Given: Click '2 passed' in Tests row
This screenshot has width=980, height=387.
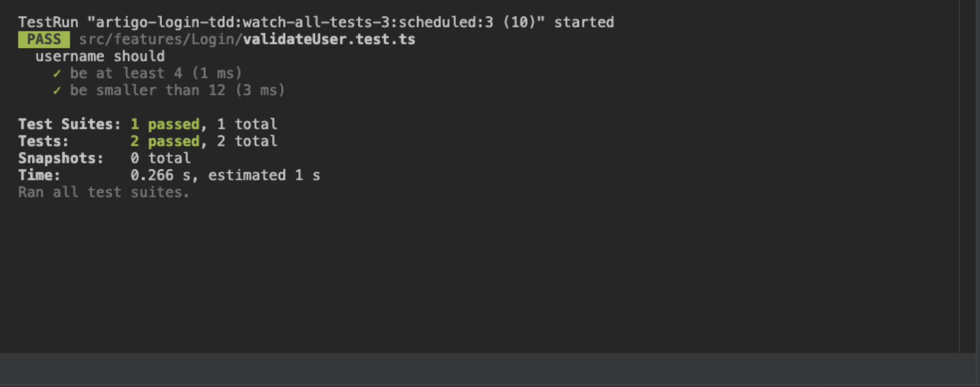Looking at the screenshot, I should click(165, 142).
